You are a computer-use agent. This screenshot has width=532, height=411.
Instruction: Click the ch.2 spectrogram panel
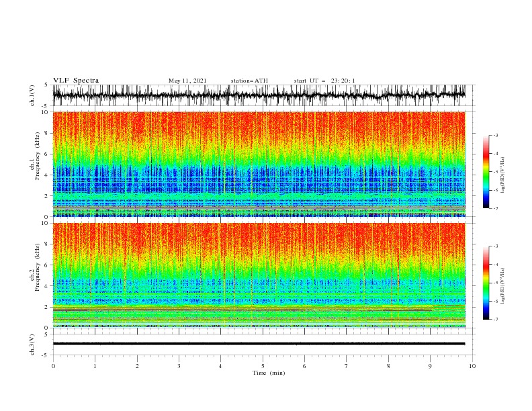pos(259,275)
